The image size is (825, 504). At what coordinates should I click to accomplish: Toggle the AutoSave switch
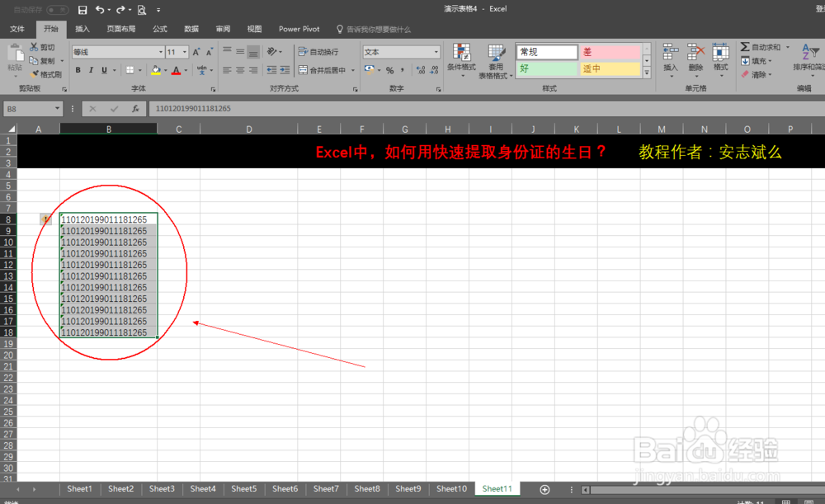click(x=57, y=9)
